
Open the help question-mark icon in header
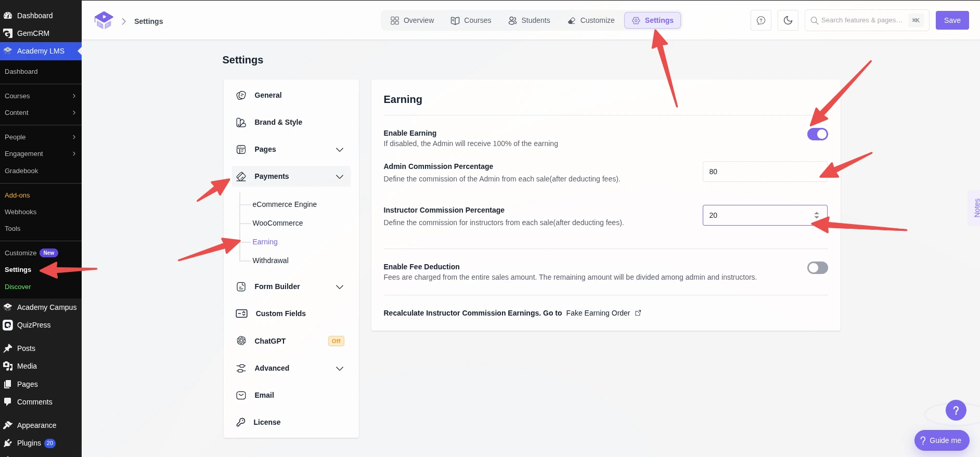[761, 20]
